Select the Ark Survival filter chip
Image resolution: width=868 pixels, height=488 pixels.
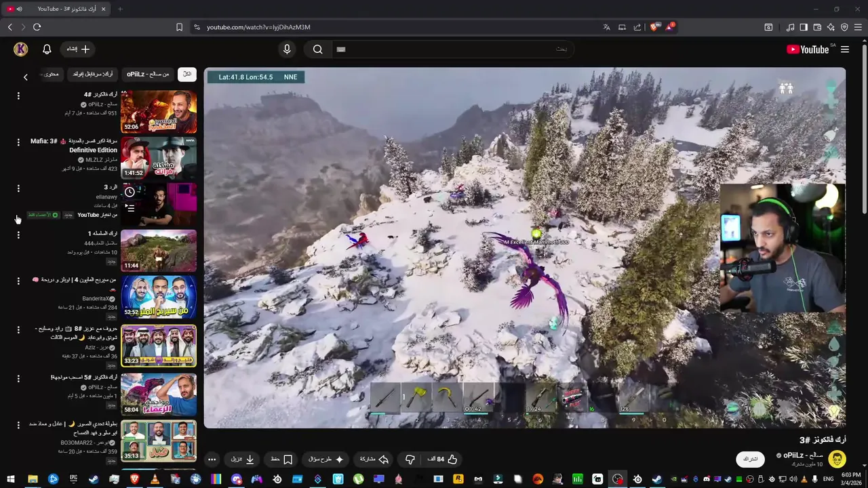[94, 74]
